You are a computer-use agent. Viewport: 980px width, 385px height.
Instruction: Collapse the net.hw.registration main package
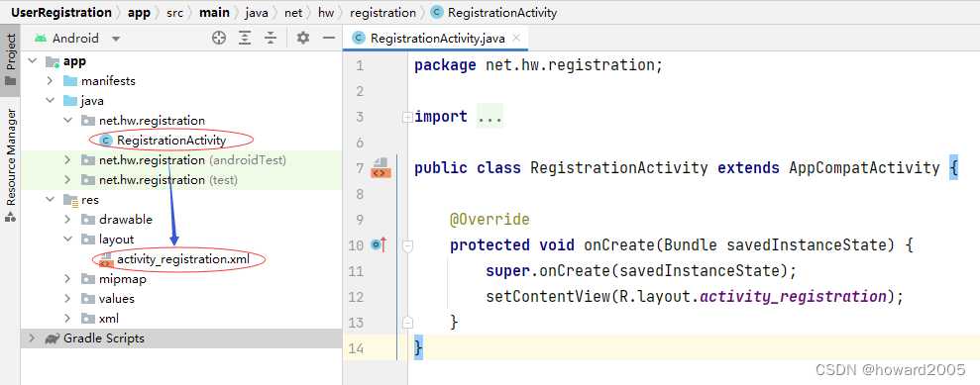coord(67,121)
